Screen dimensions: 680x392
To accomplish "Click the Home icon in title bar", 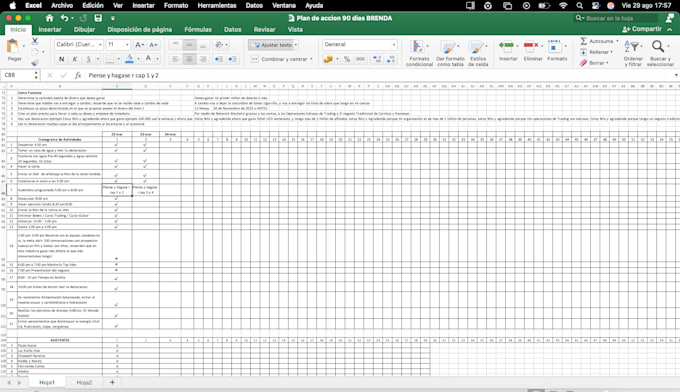I will point(49,18).
